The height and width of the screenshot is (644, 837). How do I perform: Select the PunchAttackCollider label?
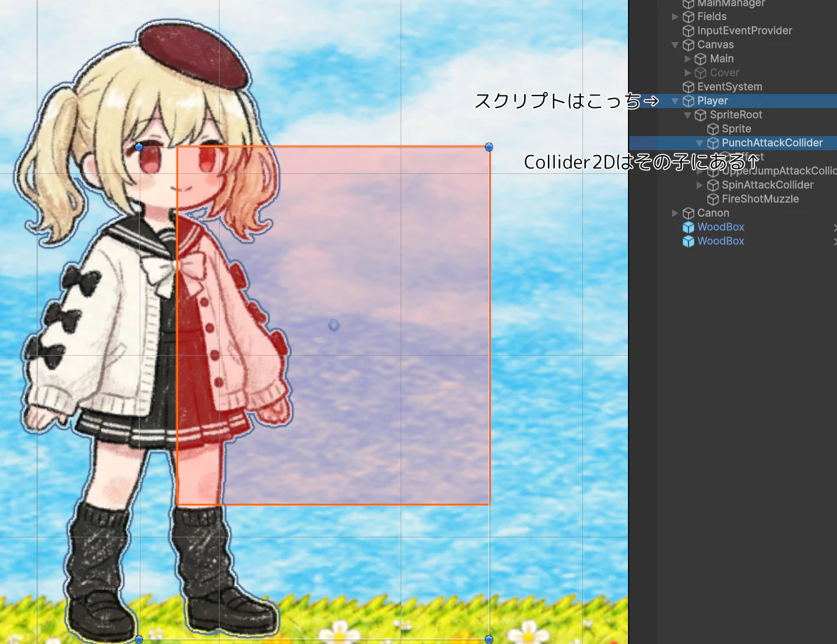point(772,143)
